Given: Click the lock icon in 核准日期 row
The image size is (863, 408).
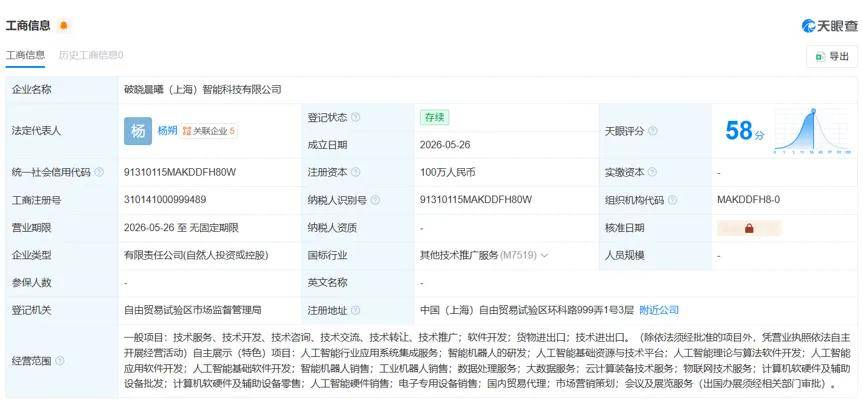Looking at the screenshot, I should (749, 228).
